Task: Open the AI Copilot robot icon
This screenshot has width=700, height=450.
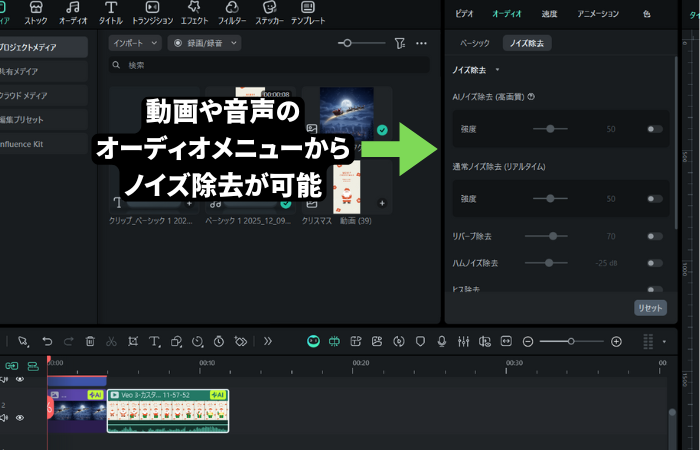Action: click(x=313, y=342)
